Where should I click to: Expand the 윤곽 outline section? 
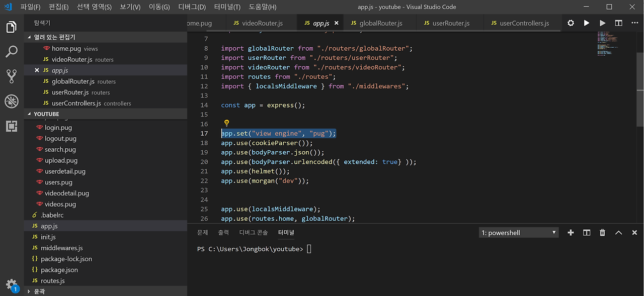[106, 291]
